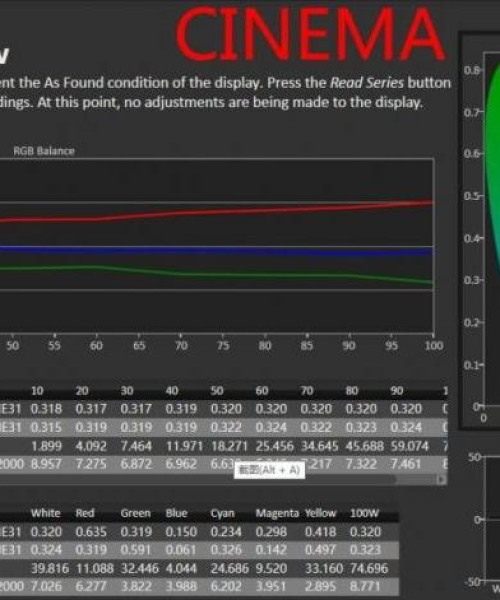Click White luminance value 39.816
Viewport: 500px width, 600px height.
[x=50, y=569]
